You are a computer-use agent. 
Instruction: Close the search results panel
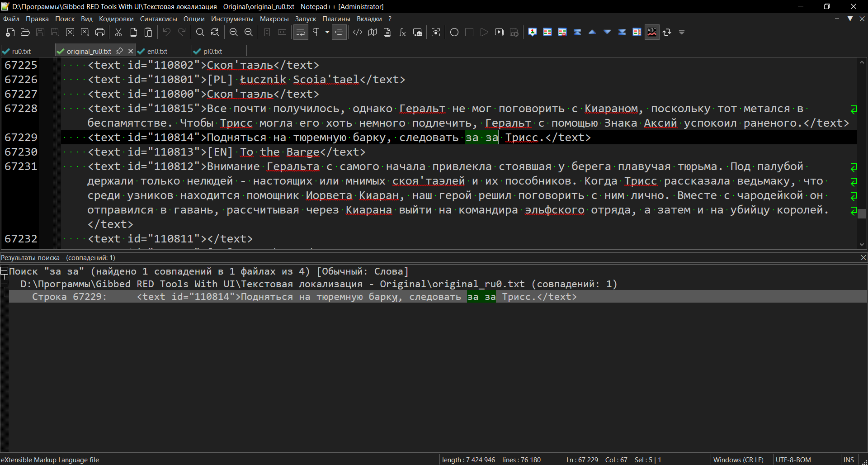pyautogui.click(x=863, y=257)
